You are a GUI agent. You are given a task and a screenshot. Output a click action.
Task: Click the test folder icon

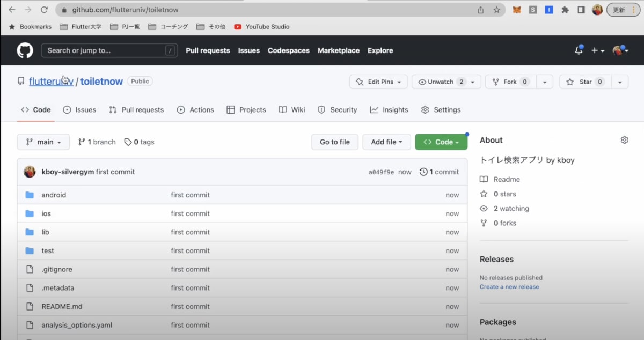click(x=30, y=250)
